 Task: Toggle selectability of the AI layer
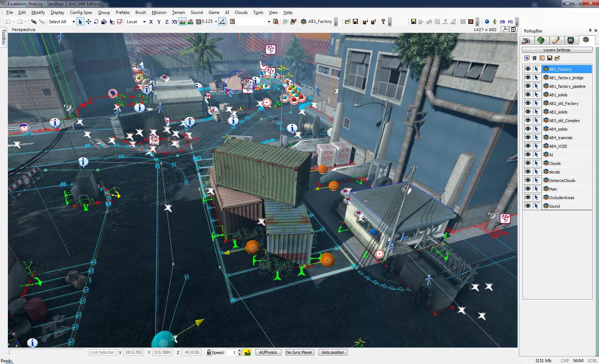tap(536, 155)
